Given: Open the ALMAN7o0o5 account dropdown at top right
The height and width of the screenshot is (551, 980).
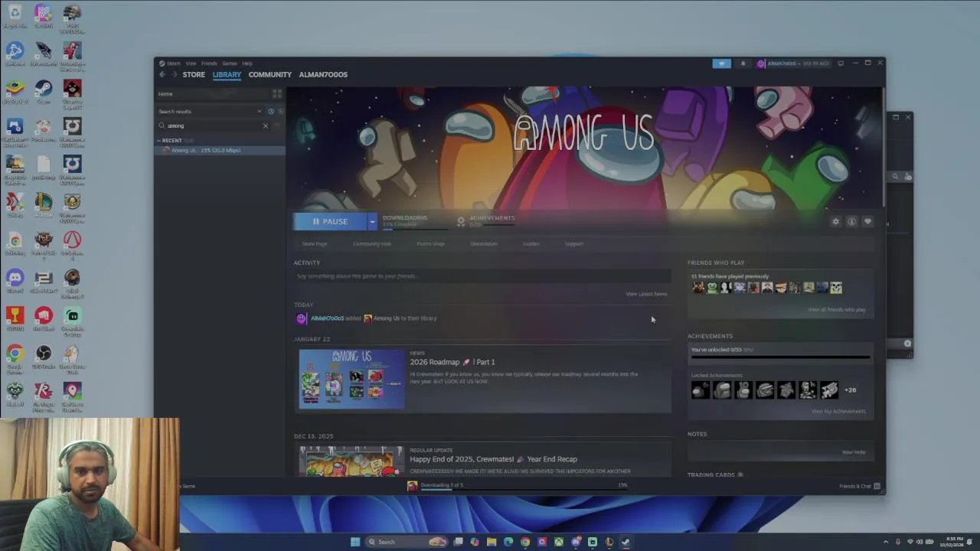Looking at the screenshot, I should coord(793,64).
